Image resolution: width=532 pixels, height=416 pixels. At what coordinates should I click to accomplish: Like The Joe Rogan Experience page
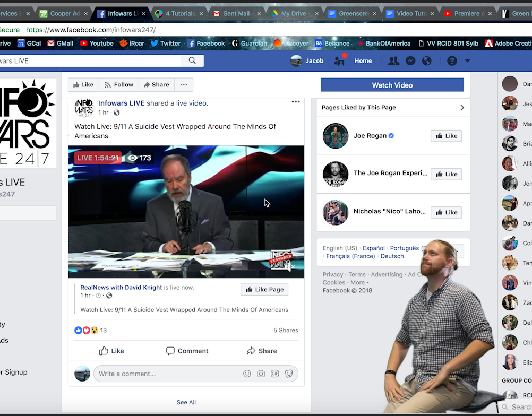(x=446, y=174)
